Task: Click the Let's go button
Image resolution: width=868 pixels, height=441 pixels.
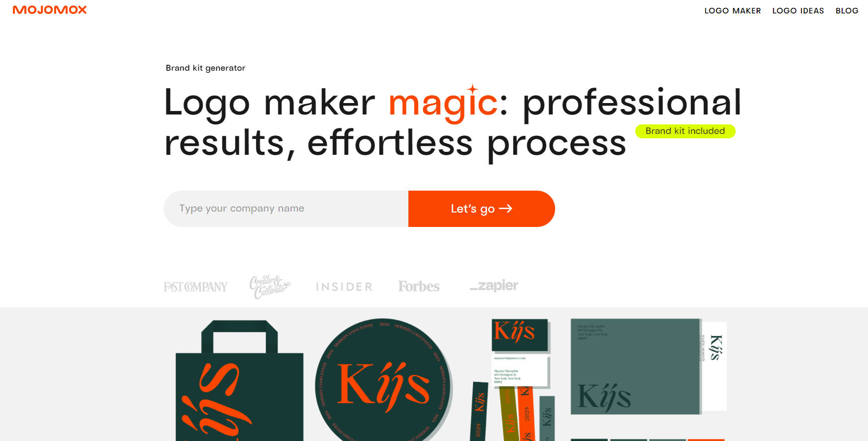Action: pos(482,209)
